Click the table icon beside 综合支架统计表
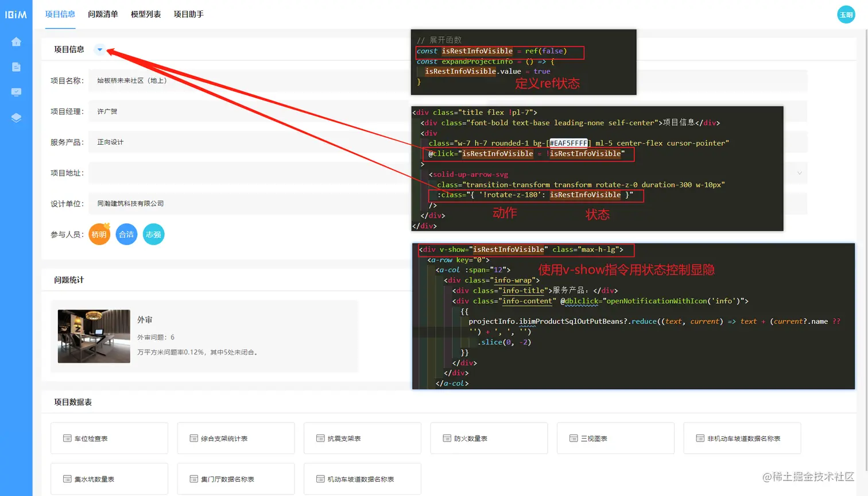Image resolution: width=868 pixels, height=496 pixels. [194, 439]
